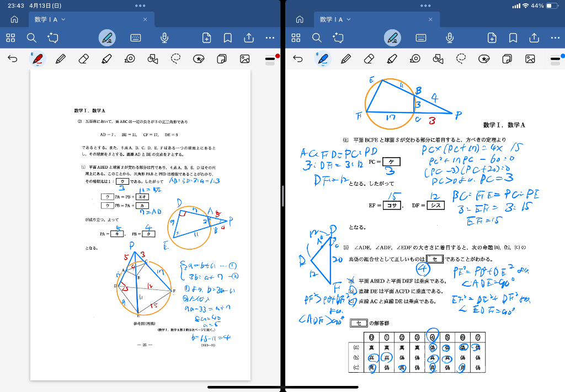
Task: Toggle microphone recording in left window
Action: (x=164, y=37)
